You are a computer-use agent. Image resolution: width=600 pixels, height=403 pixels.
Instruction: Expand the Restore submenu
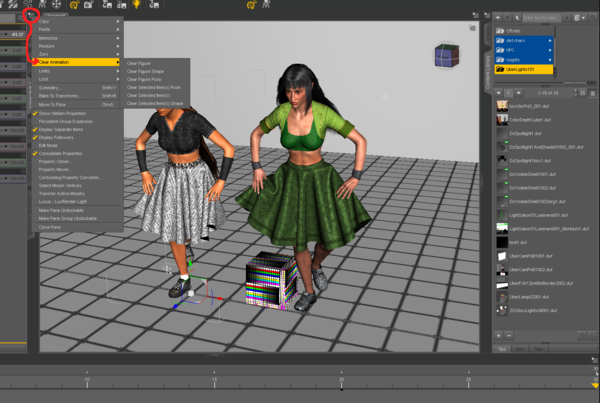pyautogui.click(x=77, y=46)
